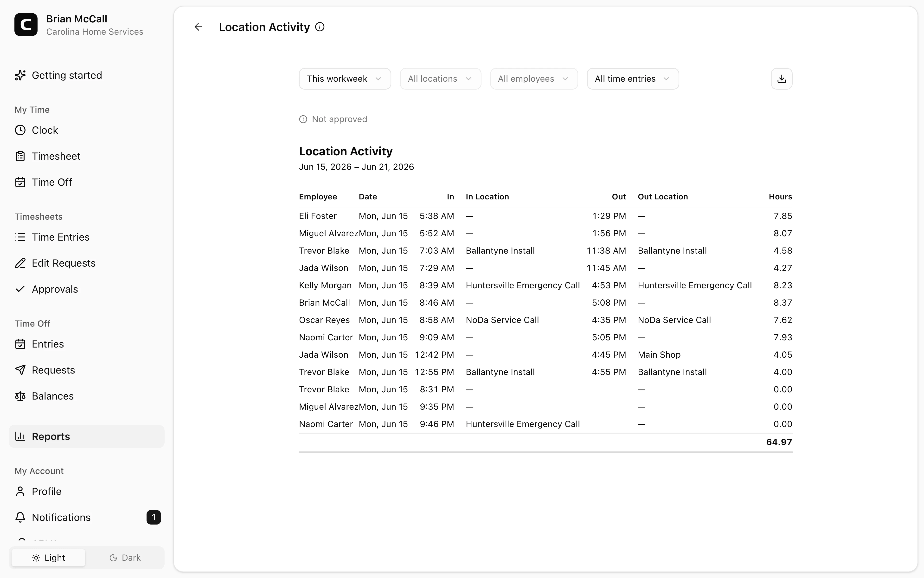Switch to Dark theme
The image size is (924, 578).
125,558
